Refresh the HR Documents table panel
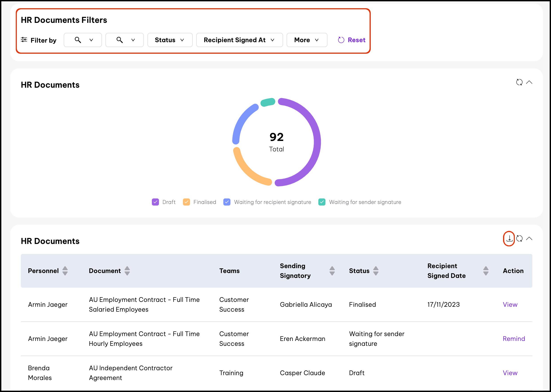551x392 pixels. point(519,238)
